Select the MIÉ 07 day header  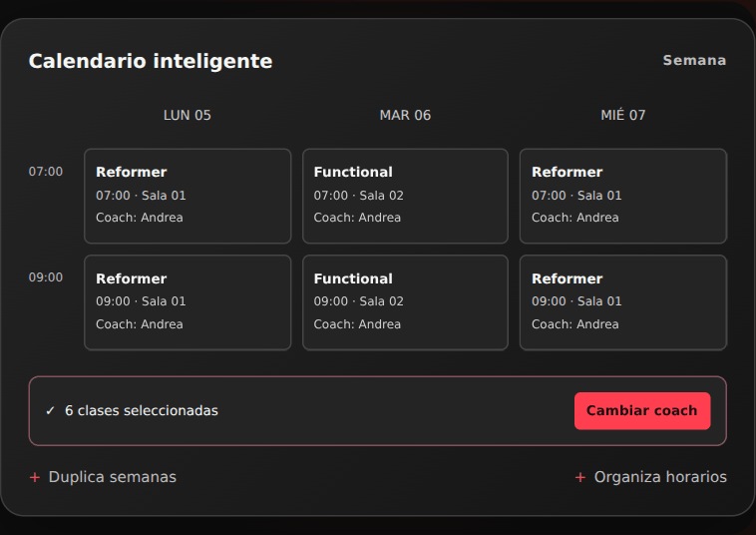tap(623, 115)
